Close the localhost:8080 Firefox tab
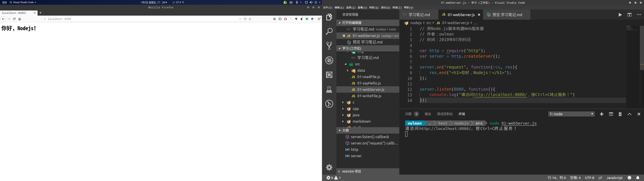644x181 pixels. (x=35, y=13)
